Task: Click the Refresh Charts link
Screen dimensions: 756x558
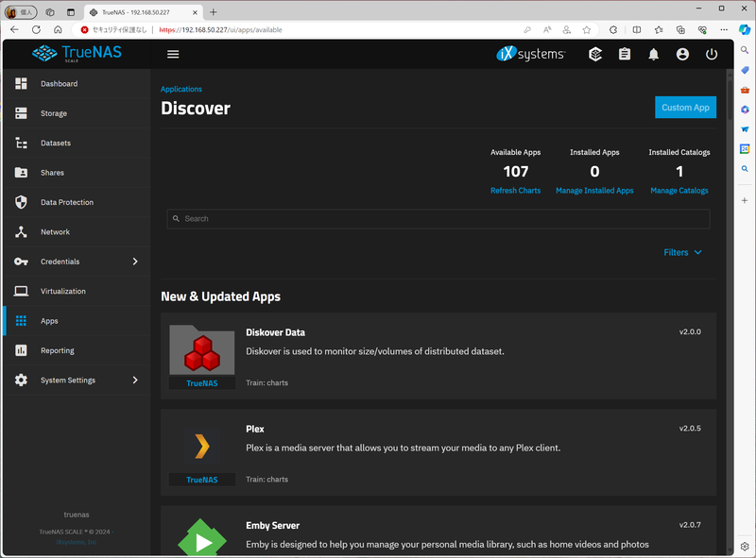Action: (515, 191)
